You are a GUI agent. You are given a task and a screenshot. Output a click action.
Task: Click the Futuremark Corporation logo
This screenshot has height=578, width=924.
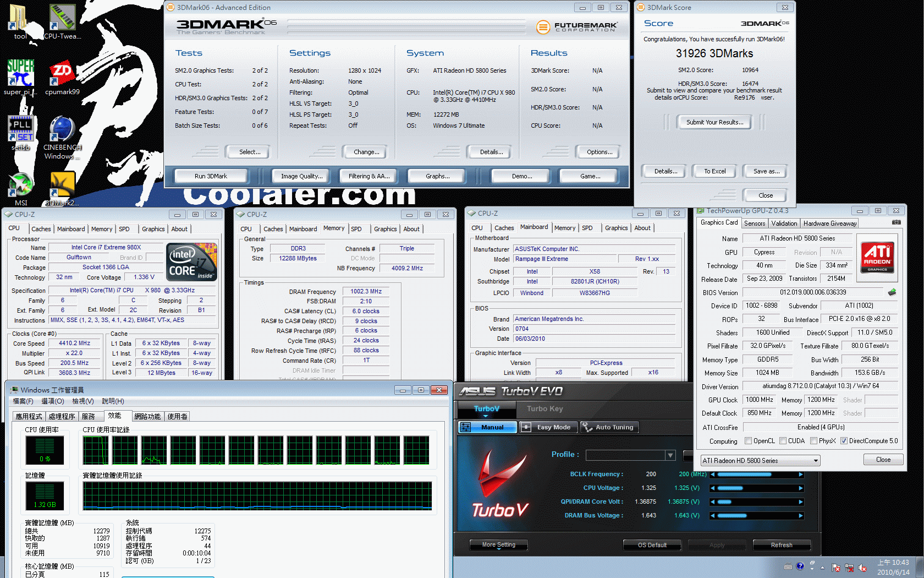click(x=576, y=26)
